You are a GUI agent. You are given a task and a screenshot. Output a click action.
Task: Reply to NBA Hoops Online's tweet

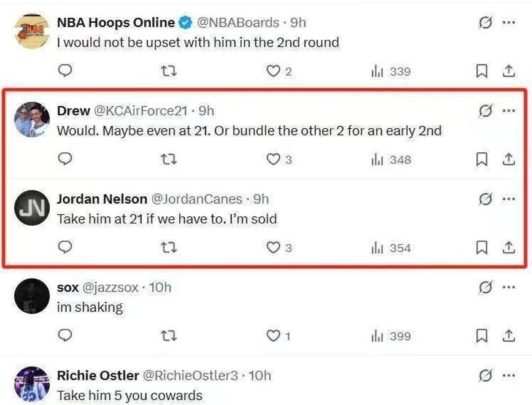tap(65, 71)
